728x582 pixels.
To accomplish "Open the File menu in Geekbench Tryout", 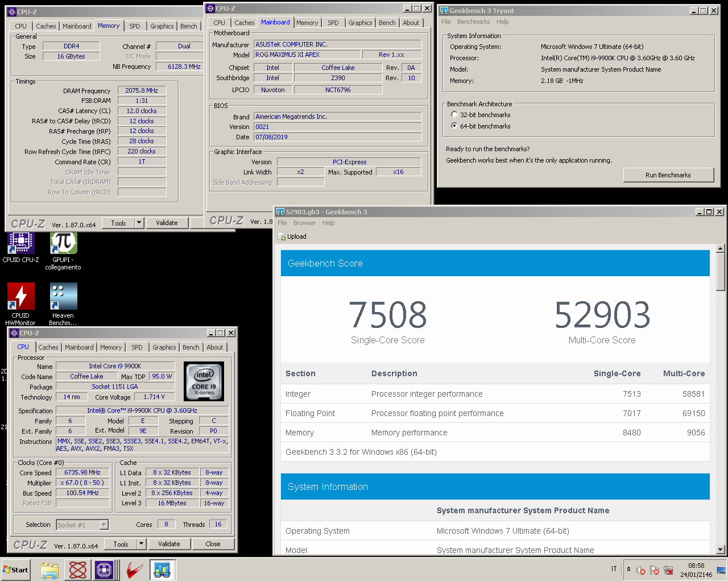I will coord(446,22).
